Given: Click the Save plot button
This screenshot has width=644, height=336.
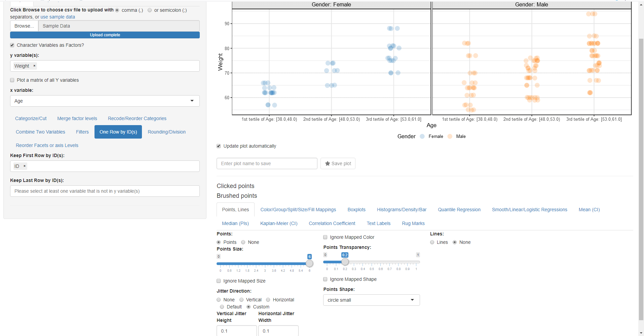Looking at the screenshot, I should pyautogui.click(x=338, y=163).
